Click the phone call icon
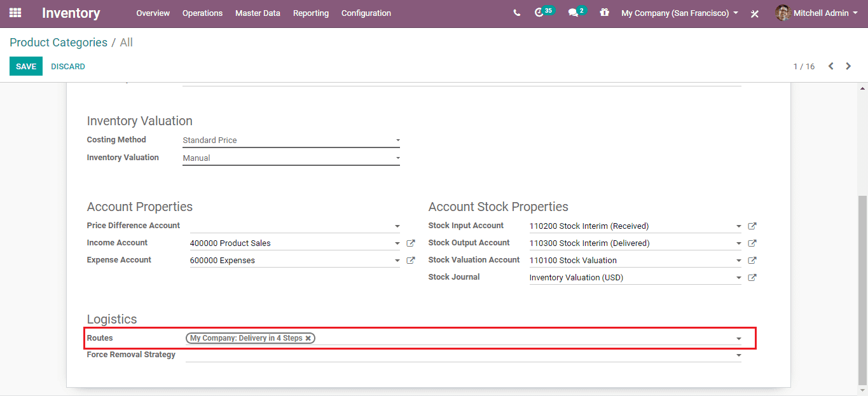The height and width of the screenshot is (396, 868). tap(516, 13)
